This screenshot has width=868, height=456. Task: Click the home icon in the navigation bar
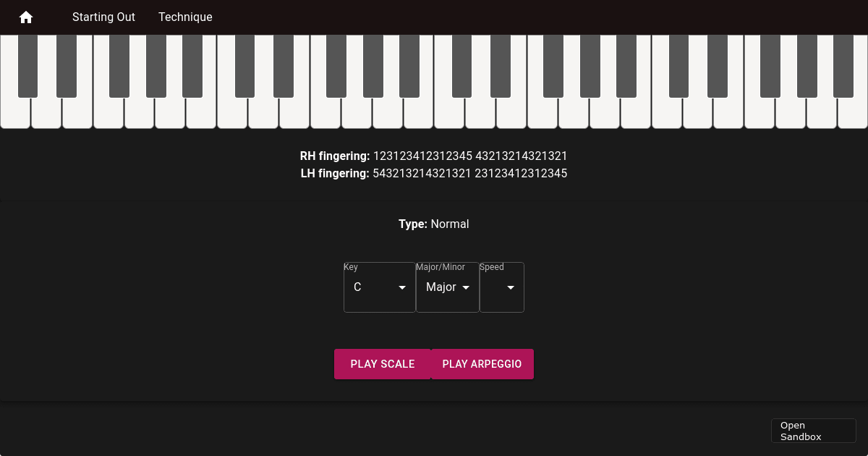point(26,17)
